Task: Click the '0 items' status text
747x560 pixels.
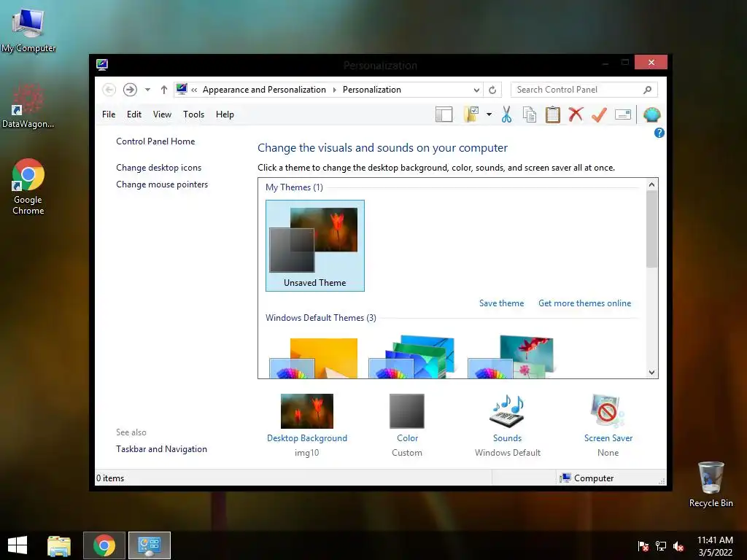Action: coord(110,478)
